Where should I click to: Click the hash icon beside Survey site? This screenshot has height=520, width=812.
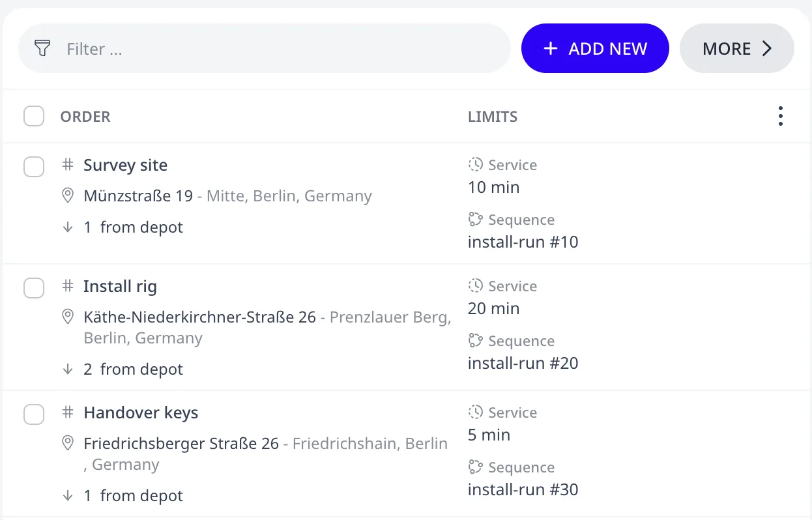(x=68, y=165)
